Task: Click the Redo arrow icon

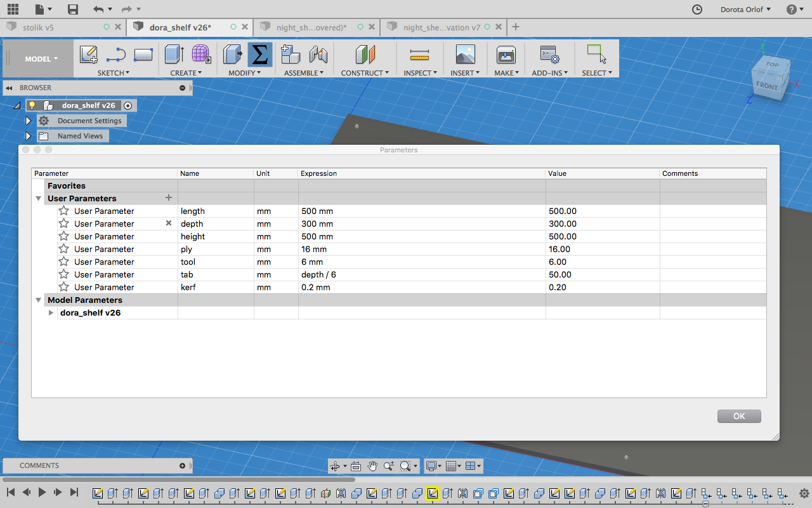Action: pyautogui.click(x=126, y=9)
